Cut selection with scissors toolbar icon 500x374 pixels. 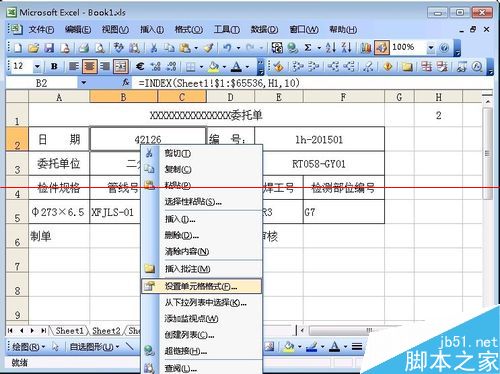click(x=154, y=48)
